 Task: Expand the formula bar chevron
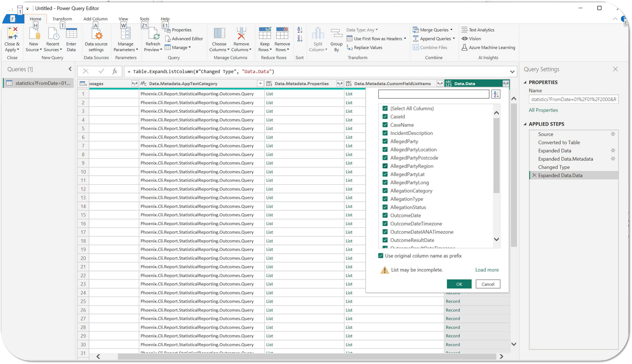[512, 72]
